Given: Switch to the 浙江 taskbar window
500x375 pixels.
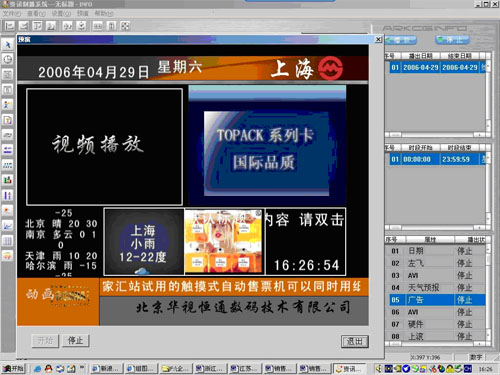Looking at the screenshot, I should click(210, 369).
